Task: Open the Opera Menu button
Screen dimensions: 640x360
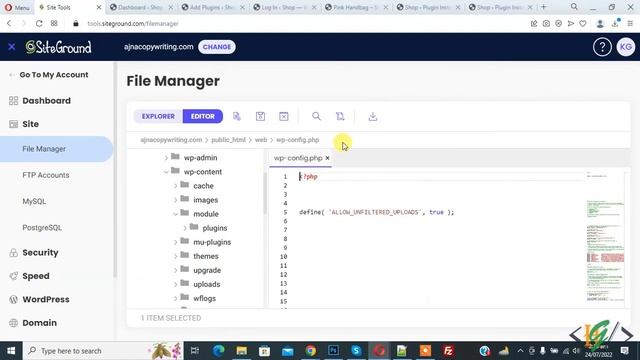Action: click(x=17, y=7)
